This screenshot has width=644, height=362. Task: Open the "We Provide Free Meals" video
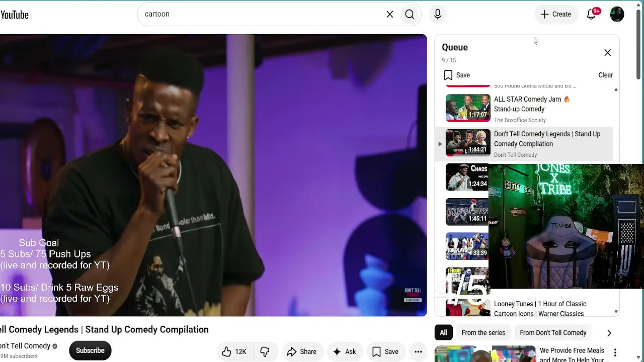coord(572,355)
